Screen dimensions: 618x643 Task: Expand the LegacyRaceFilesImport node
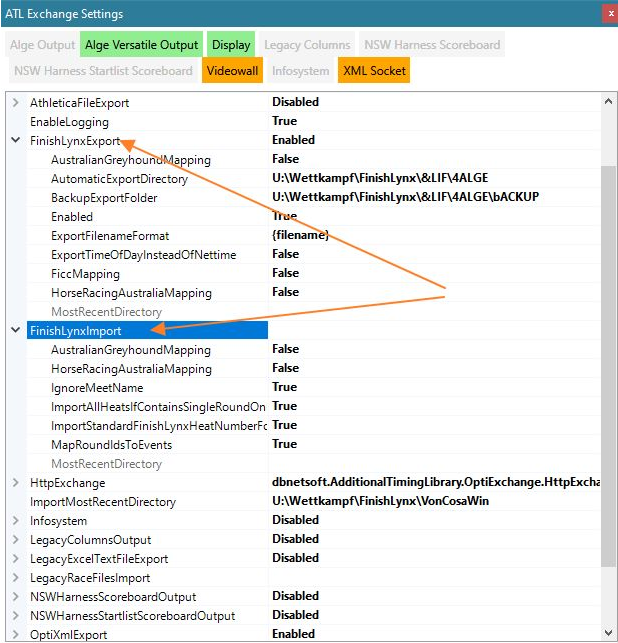click(x=15, y=578)
